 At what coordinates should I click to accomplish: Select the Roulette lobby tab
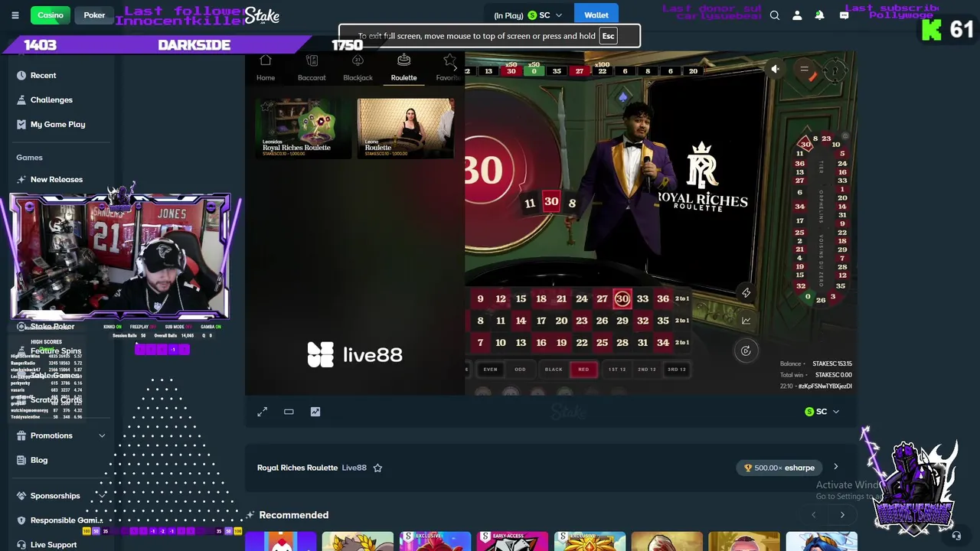click(x=403, y=67)
